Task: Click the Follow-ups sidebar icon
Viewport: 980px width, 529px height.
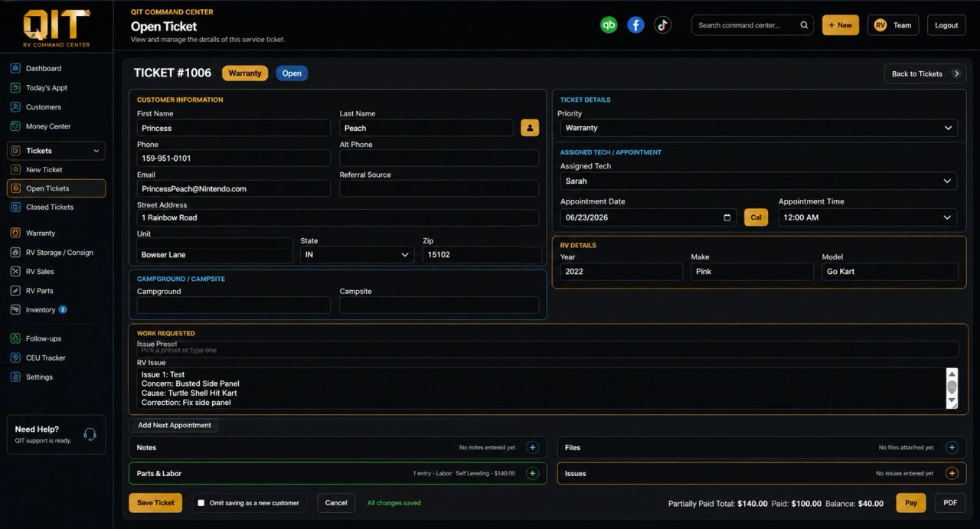Action: [15, 338]
